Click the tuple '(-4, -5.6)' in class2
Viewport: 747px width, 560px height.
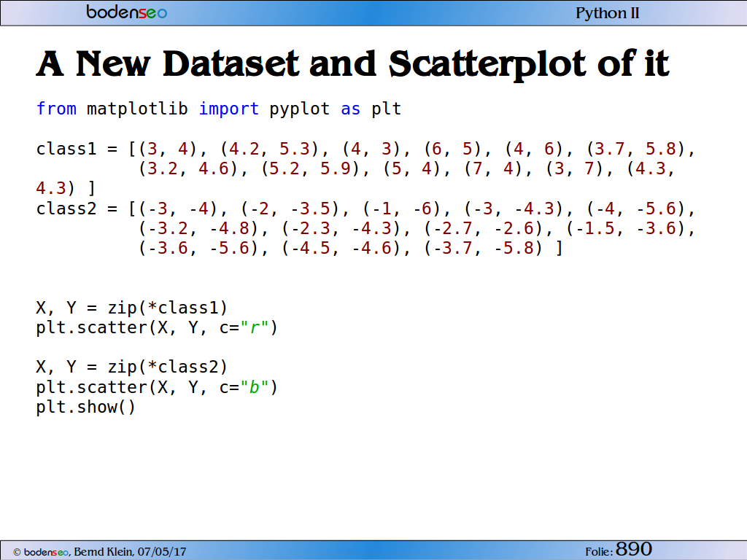pyautogui.click(x=635, y=209)
